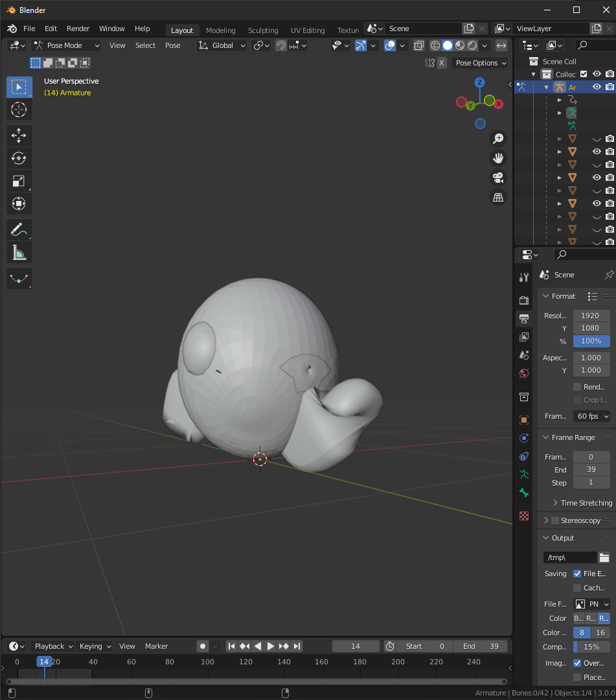616x700 pixels.
Task: Click the resolution percentage 100% slider
Action: [x=591, y=341]
